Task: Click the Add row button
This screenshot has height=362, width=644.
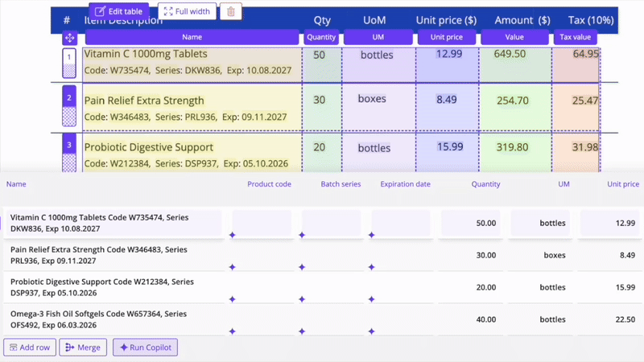Action: (30, 348)
